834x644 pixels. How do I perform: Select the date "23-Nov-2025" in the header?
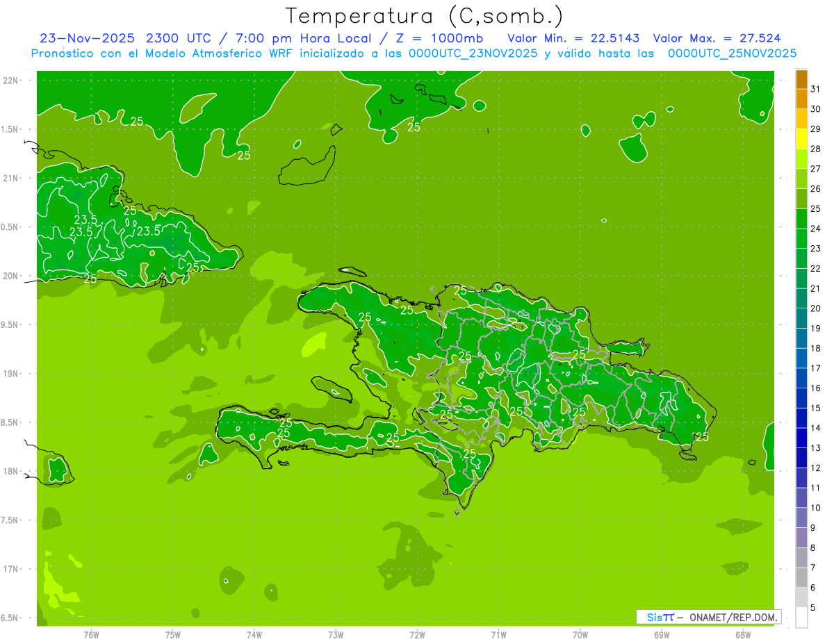point(88,38)
